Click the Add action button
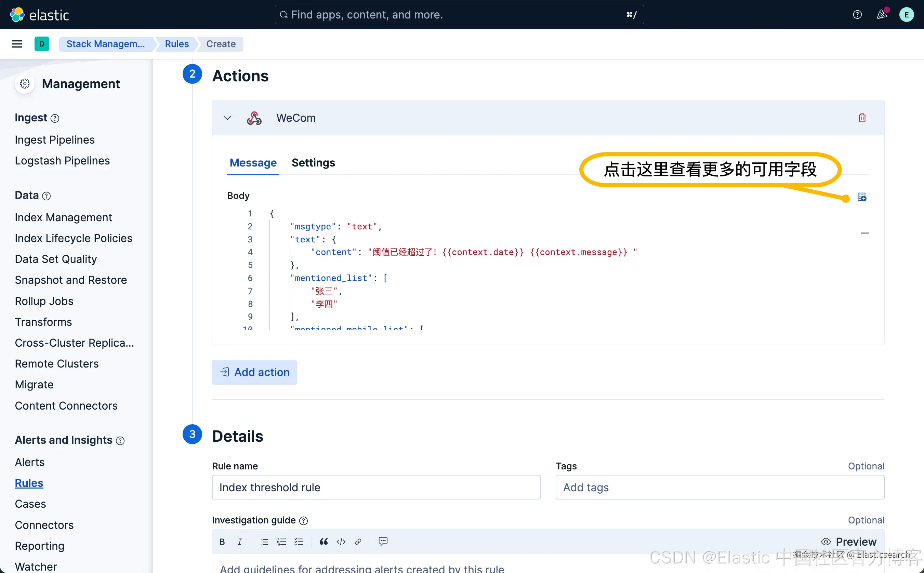 pyautogui.click(x=254, y=372)
